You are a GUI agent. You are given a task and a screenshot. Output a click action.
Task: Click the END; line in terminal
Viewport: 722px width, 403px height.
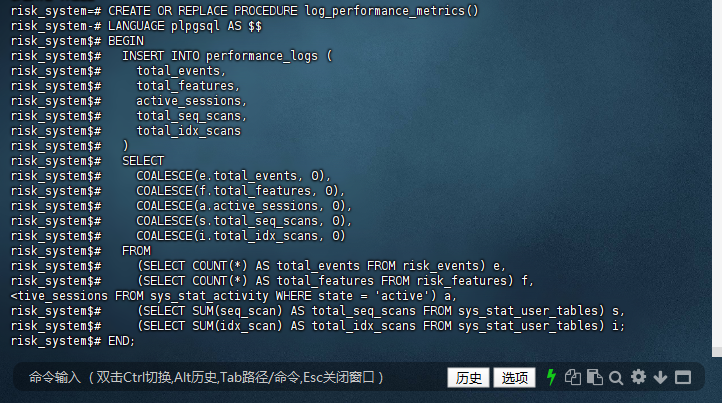(x=120, y=340)
